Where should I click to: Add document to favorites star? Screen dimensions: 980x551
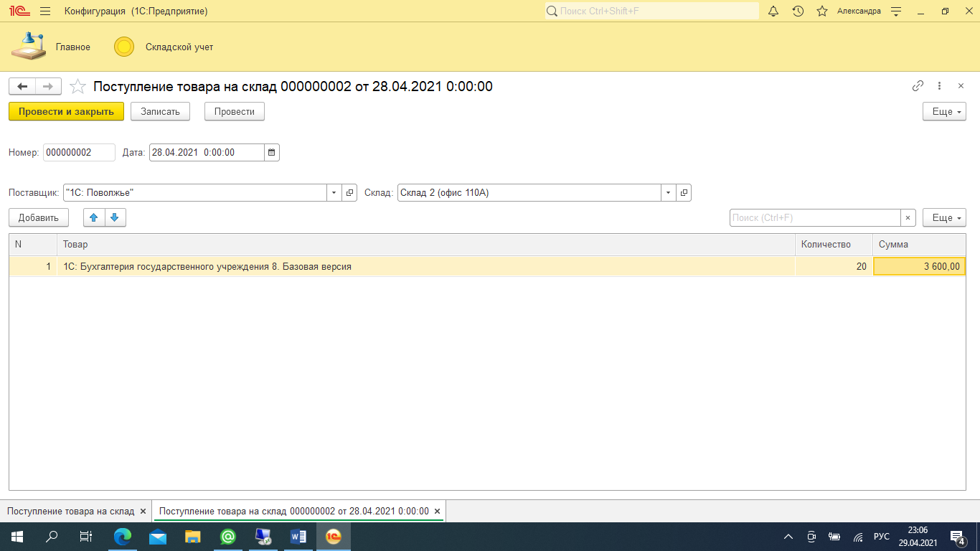[77, 87]
